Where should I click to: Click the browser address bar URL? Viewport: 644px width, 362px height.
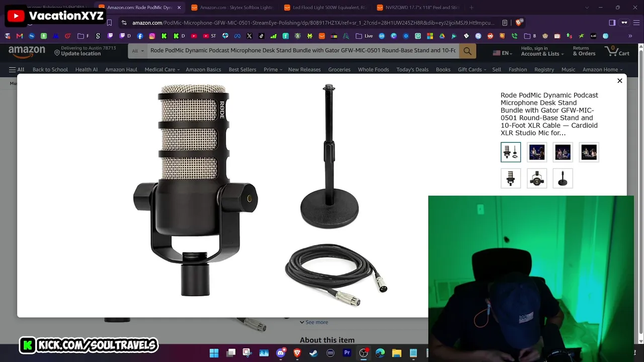click(313, 23)
